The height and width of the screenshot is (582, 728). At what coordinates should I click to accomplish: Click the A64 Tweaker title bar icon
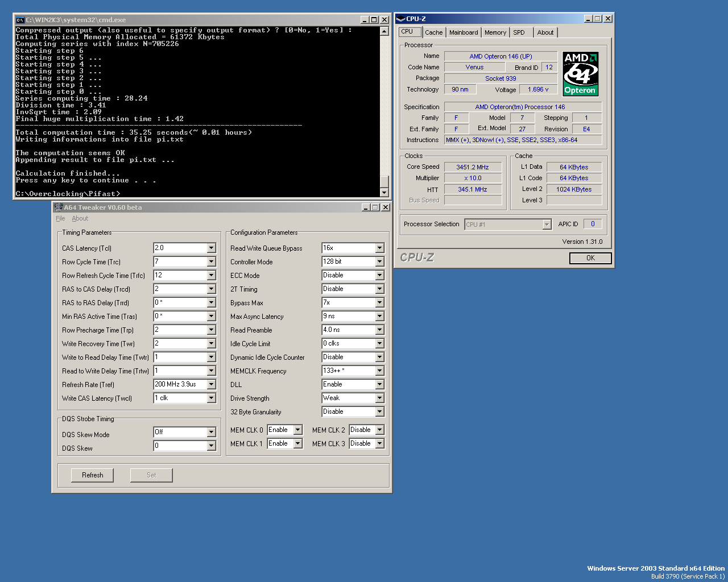tap(59, 207)
